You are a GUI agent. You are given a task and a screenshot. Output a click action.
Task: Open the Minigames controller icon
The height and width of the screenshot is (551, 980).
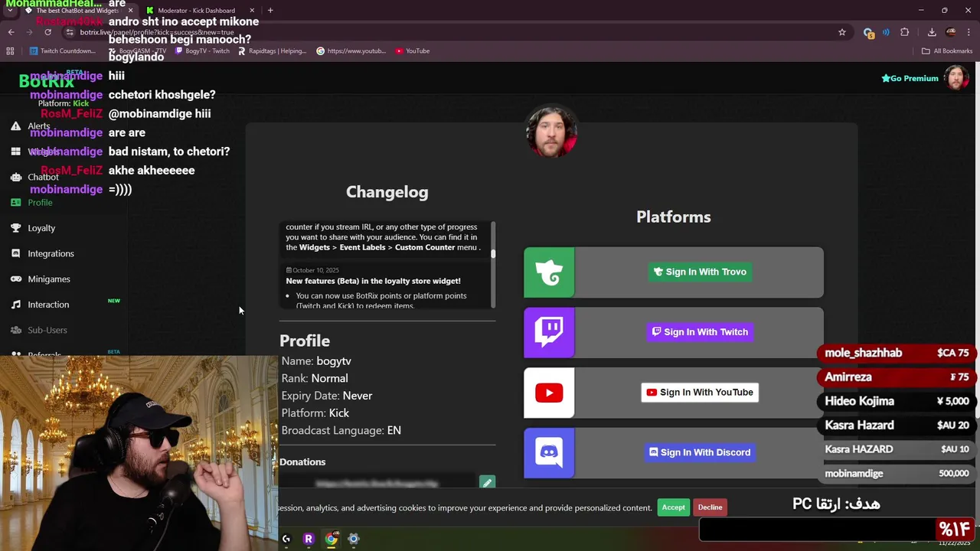tap(15, 279)
